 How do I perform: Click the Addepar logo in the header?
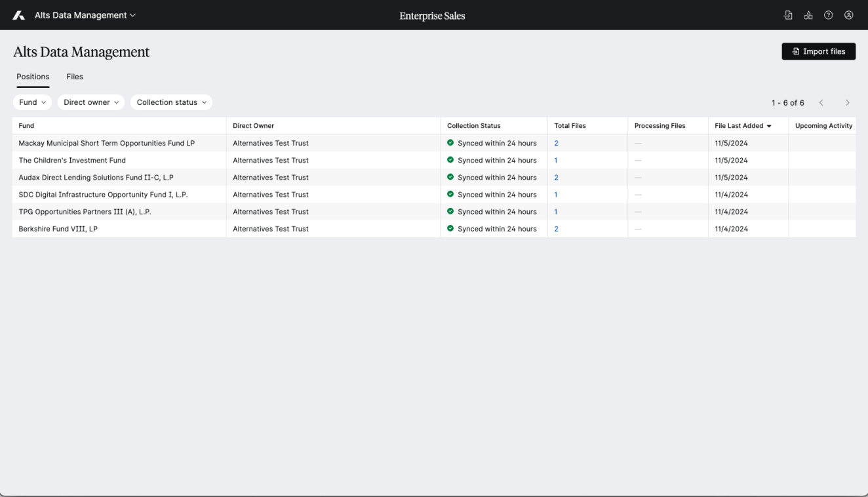19,15
